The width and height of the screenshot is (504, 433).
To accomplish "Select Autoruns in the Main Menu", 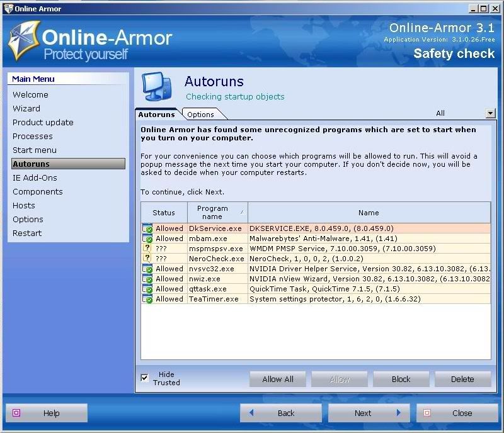I will (x=68, y=164).
